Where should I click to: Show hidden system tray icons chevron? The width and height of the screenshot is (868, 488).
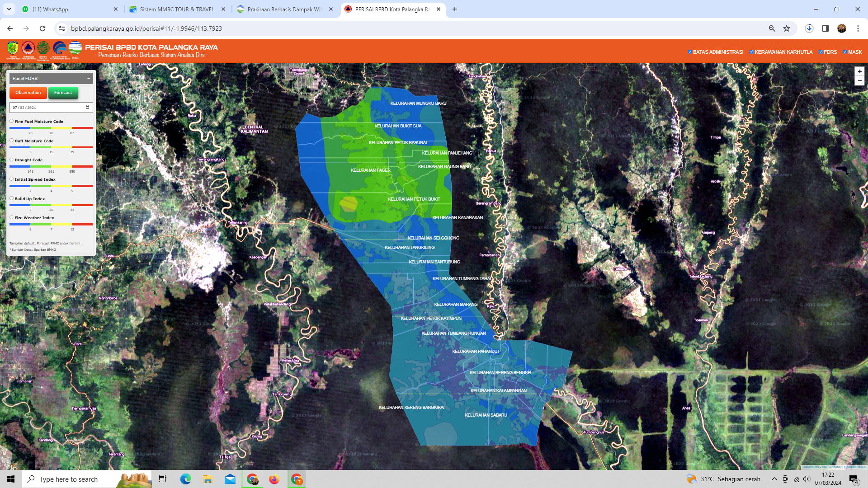tap(774, 479)
